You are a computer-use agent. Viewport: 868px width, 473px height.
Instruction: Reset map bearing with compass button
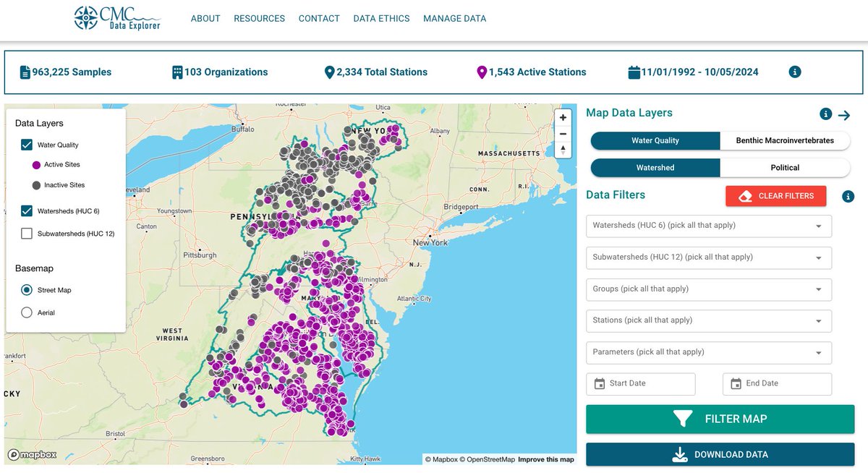(563, 150)
